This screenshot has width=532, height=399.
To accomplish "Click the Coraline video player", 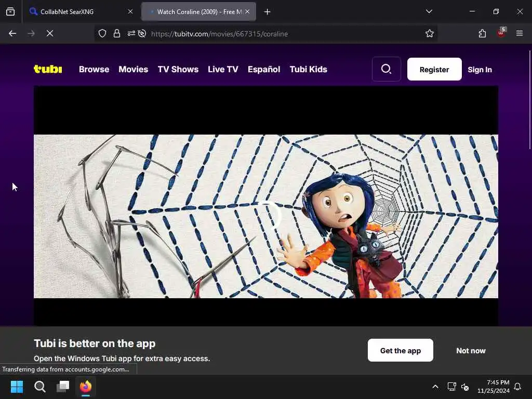I will [x=266, y=206].
